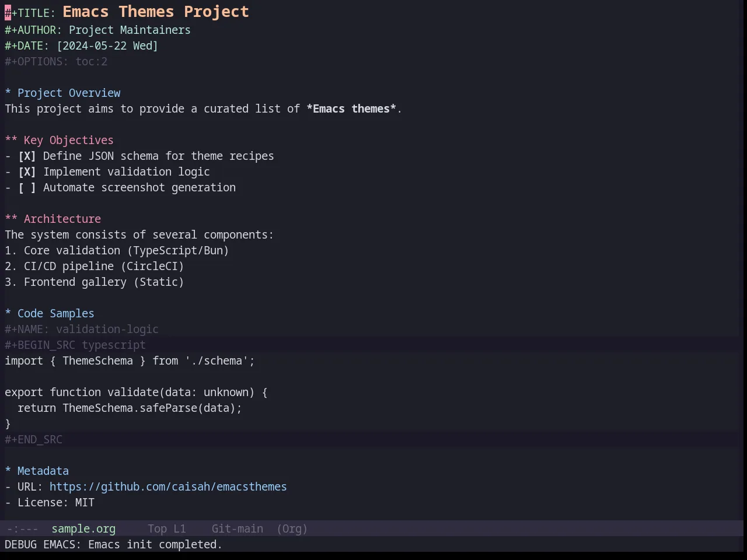Click the '#+OPTIONS: toc:2' line
747x560 pixels.
(56, 61)
